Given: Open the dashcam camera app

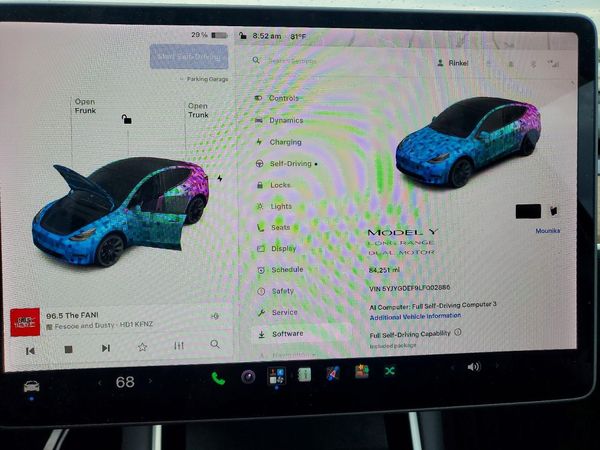Looking at the screenshot, I should point(248,377).
